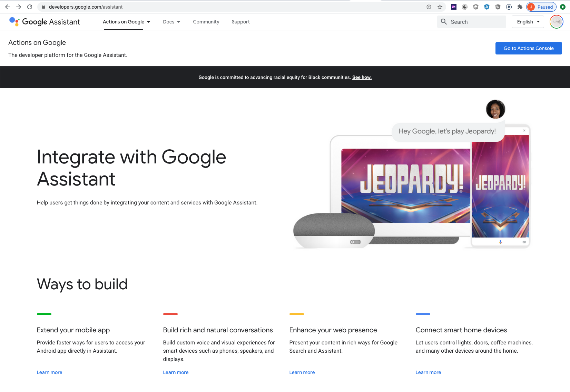Open the Extensions puzzle piece menu
This screenshot has width=570, height=392.
tap(520, 7)
